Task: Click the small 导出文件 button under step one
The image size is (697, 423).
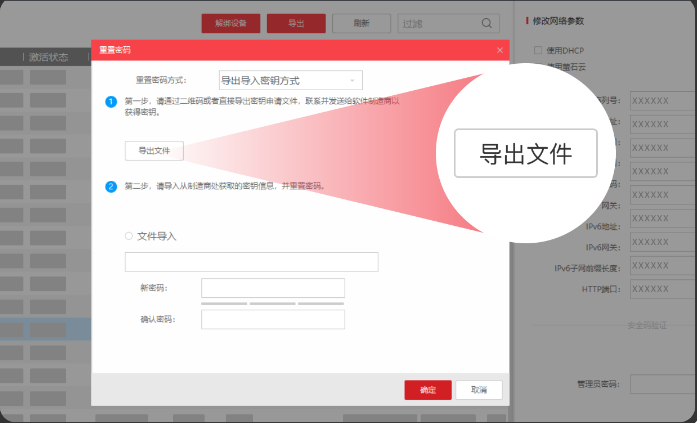Action: [154, 150]
